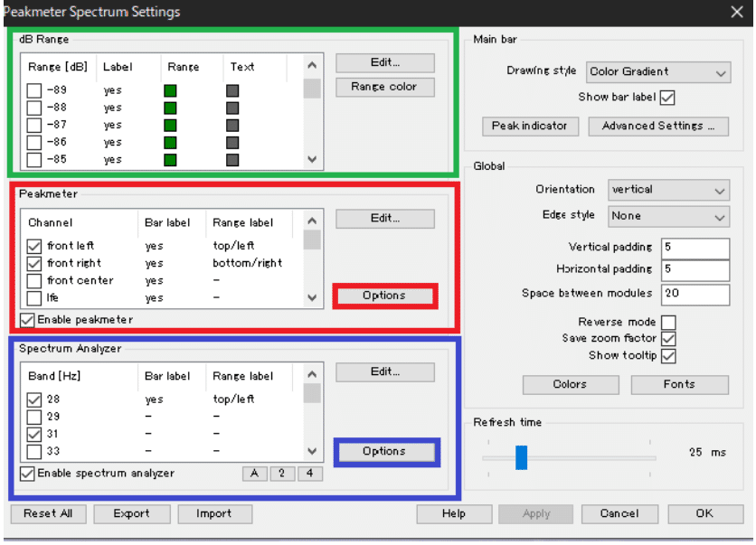
Task: Check the front center channel
Action: pyautogui.click(x=33, y=281)
